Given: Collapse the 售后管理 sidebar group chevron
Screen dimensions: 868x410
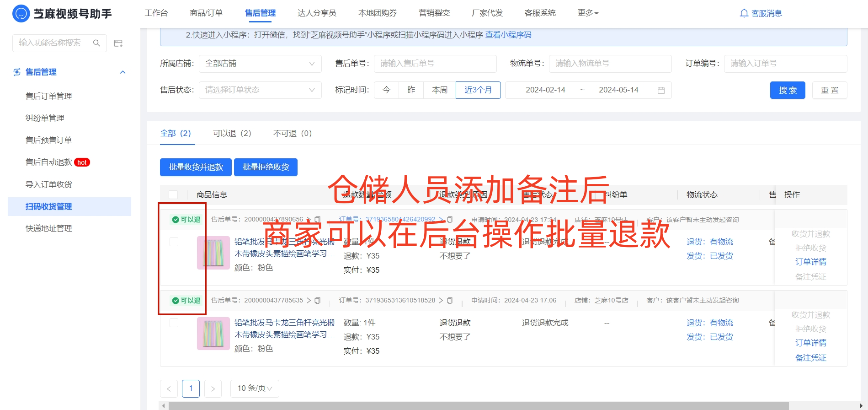Looking at the screenshot, I should pos(122,72).
